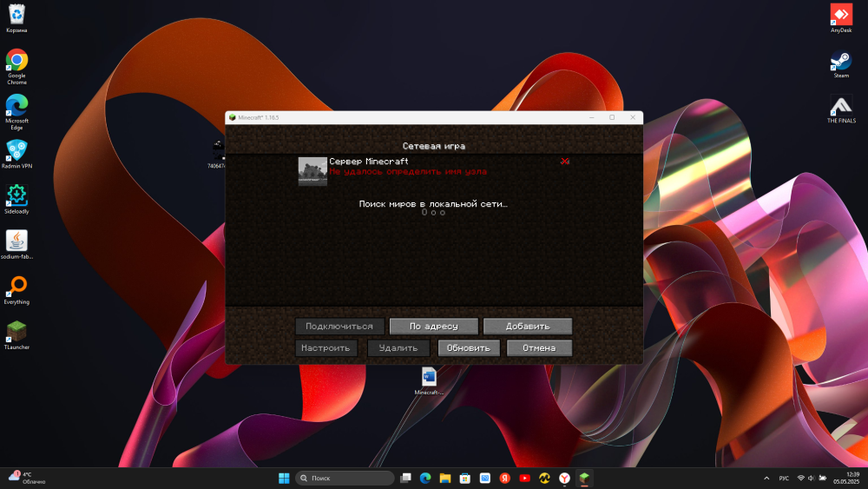Select the Radmin VPN desktop shortcut
This screenshot has width=868, height=489.
[x=16, y=154]
